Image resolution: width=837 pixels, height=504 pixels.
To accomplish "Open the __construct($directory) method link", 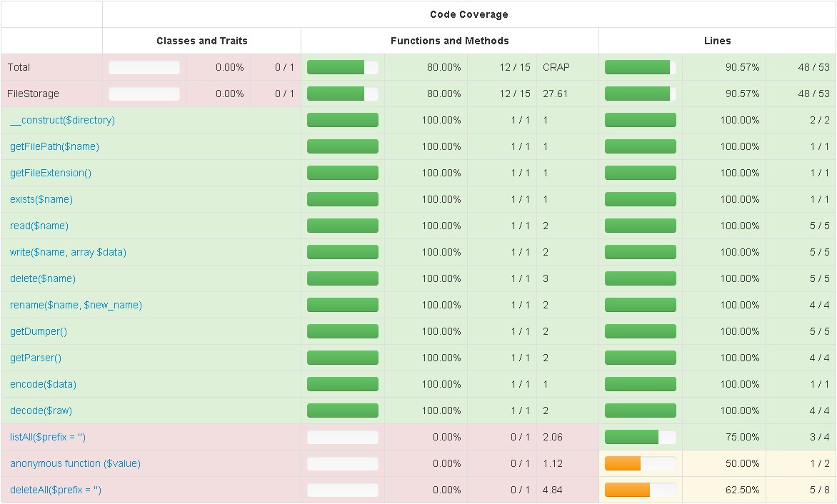I will 62,120.
